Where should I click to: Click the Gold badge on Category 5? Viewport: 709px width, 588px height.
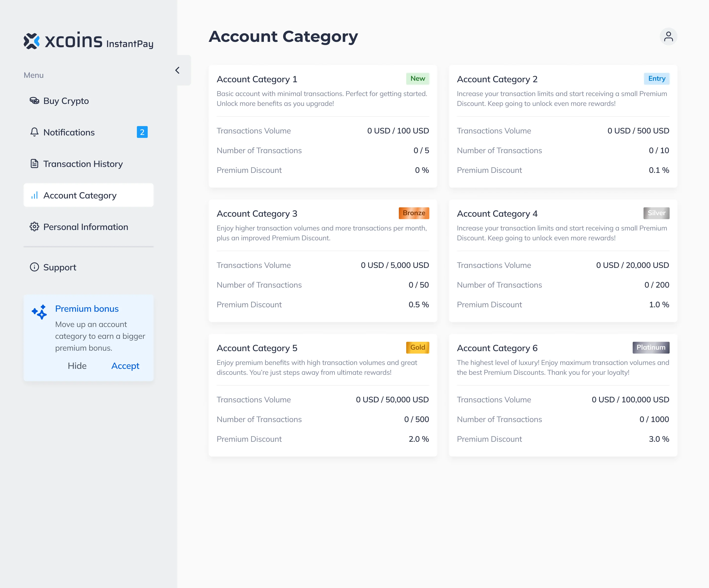pos(418,347)
